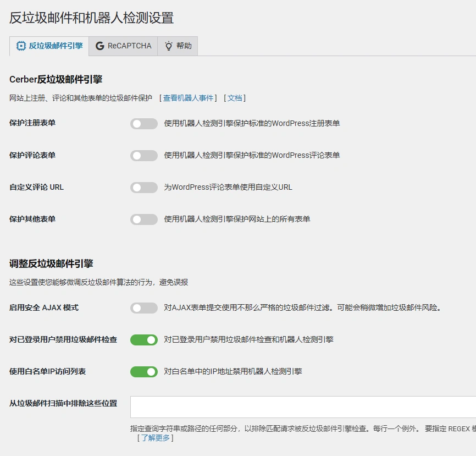The width and height of the screenshot is (476, 456).
Task: Switch to the ReCAPTCHA tab
Action: (x=123, y=46)
